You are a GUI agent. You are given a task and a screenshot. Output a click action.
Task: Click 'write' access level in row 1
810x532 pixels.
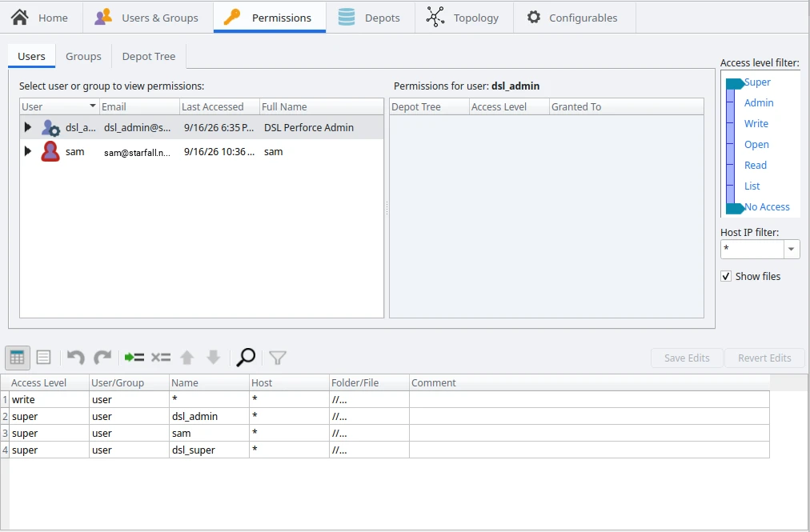pos(49,400)
